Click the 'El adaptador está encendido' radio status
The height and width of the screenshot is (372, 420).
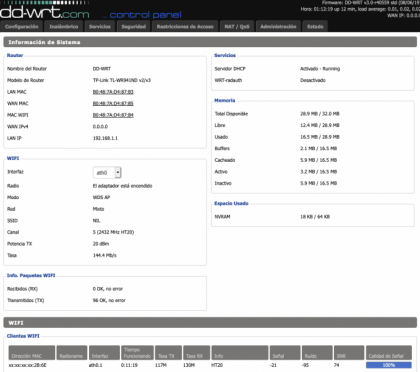(122, 186)
